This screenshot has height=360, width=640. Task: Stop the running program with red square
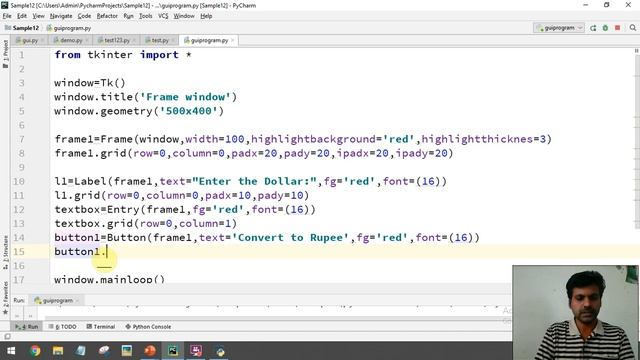pyautogui.click(x=618, y=28)
